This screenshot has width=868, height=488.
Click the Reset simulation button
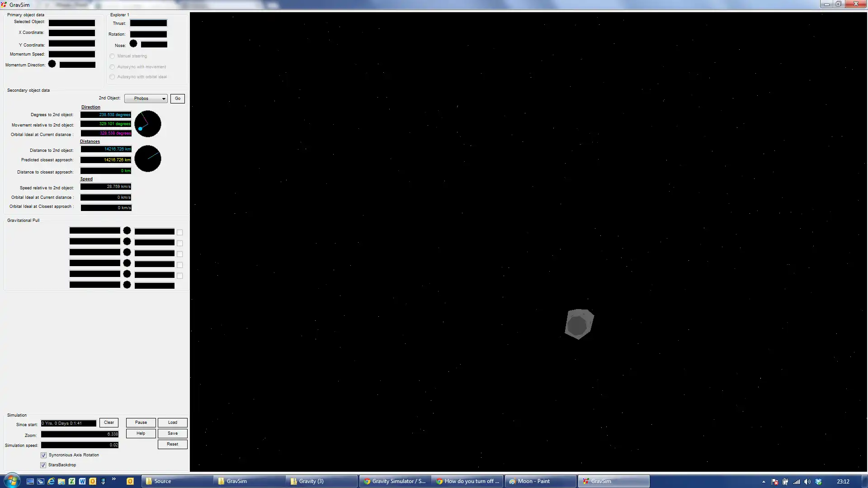point(172,444)
